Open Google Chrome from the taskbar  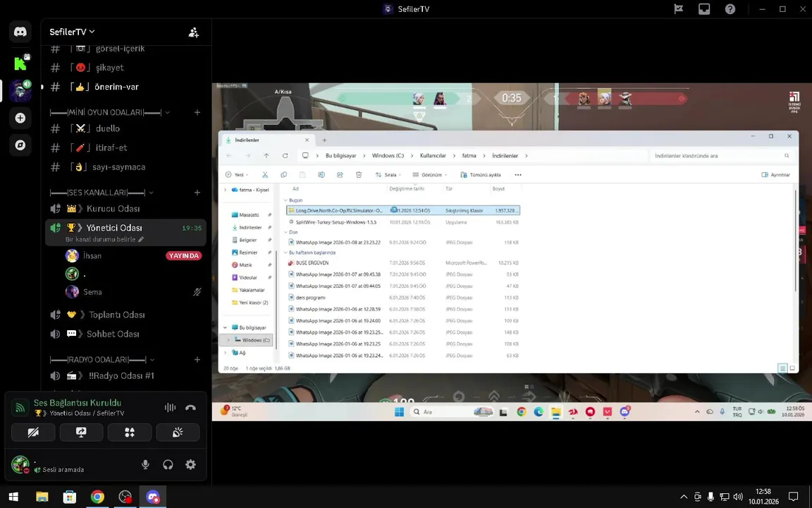click(x=97, y=497)
